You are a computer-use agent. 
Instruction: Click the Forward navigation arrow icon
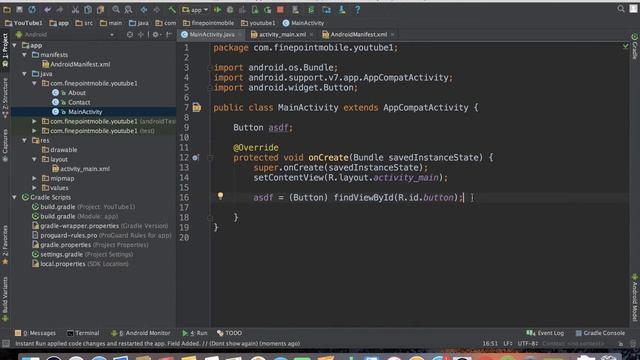[157, 9]
